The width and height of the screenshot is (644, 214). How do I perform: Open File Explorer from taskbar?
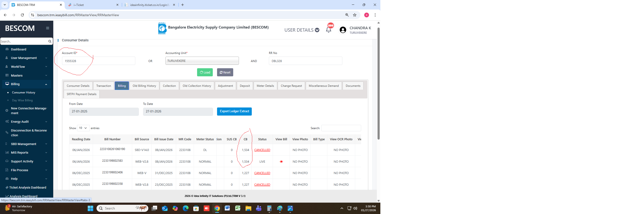pyautogui.click(x=248, y=208)
